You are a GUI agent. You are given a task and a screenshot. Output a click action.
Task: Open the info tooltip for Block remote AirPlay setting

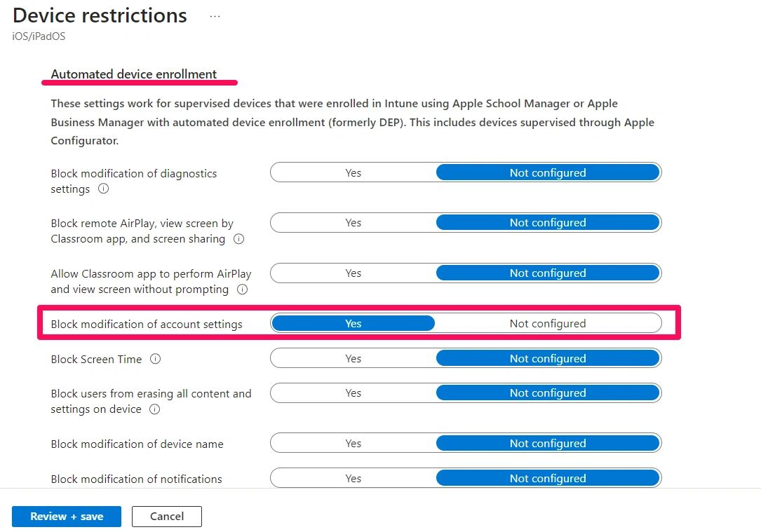[238, 239]
